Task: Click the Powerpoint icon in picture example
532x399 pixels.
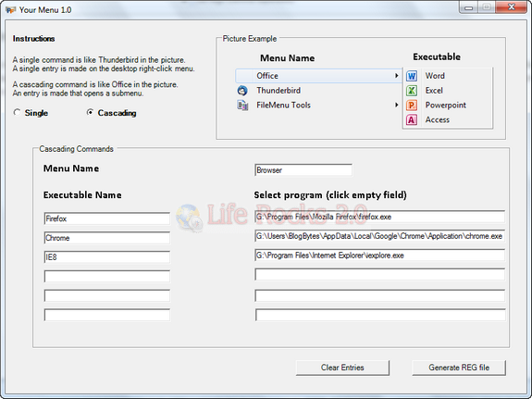Action: tap(412, 105)
